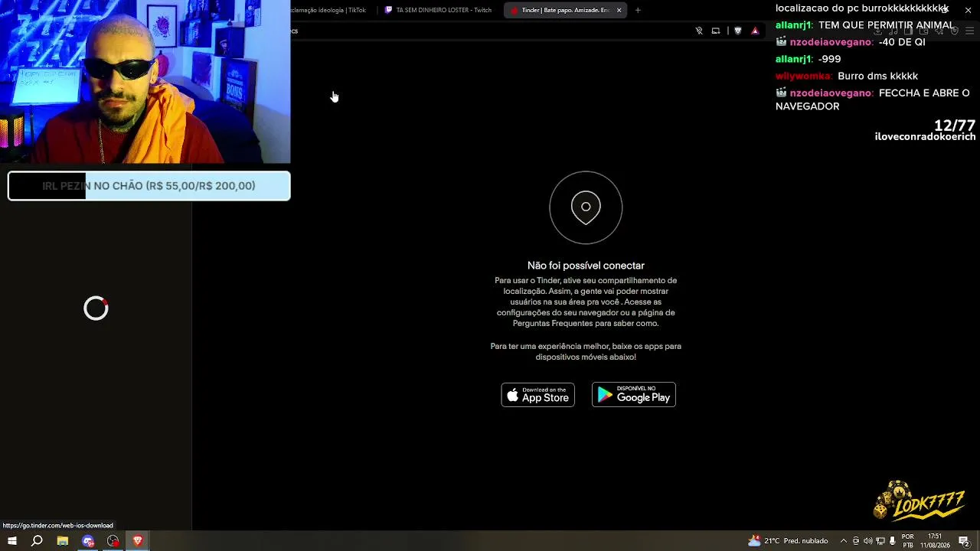Click the 'iloveconradokoerich' username text
The height and width of the screenshot is (551, 980).
pos(925,137)
